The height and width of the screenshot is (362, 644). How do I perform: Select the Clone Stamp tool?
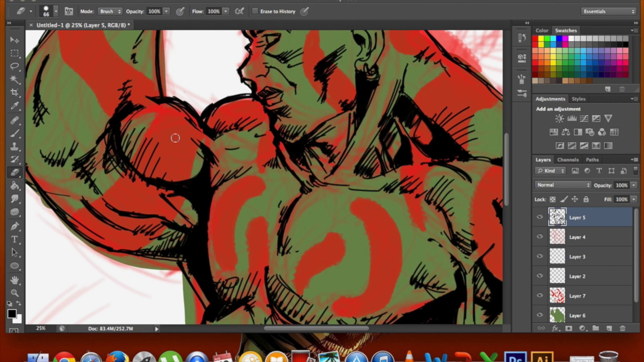point(14,146)
